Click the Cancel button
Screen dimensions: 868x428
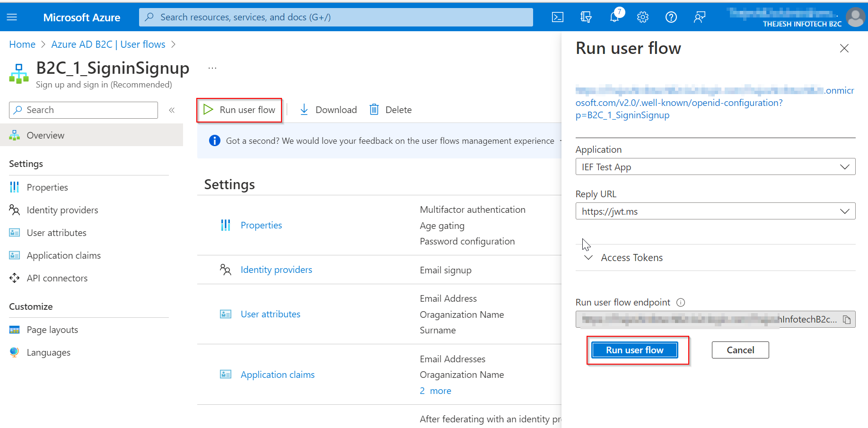coord(740,350)
